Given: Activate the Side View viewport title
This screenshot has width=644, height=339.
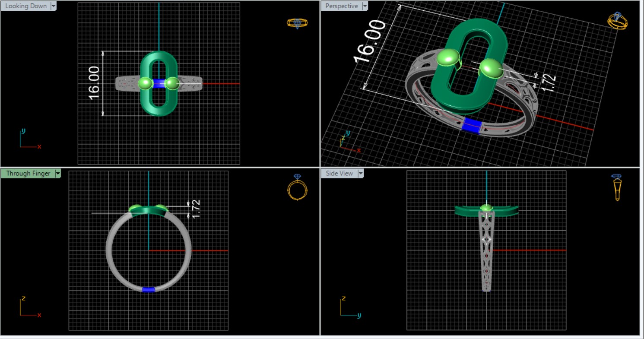Looking at the screenshot, I should (339, 174).
